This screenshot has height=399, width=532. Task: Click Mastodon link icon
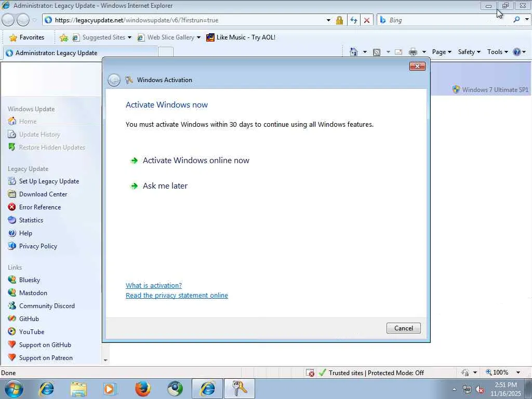pyautogui.click(x=12, y=293)
